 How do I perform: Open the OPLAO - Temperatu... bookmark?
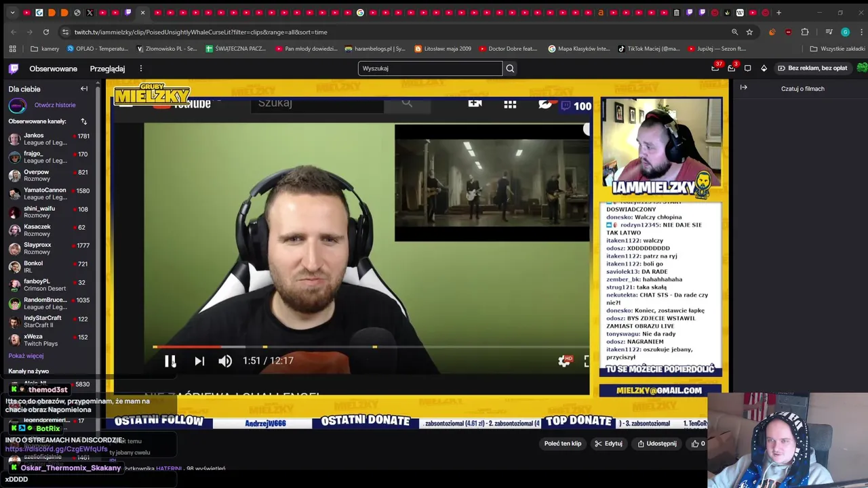click(x=98, y=49)
